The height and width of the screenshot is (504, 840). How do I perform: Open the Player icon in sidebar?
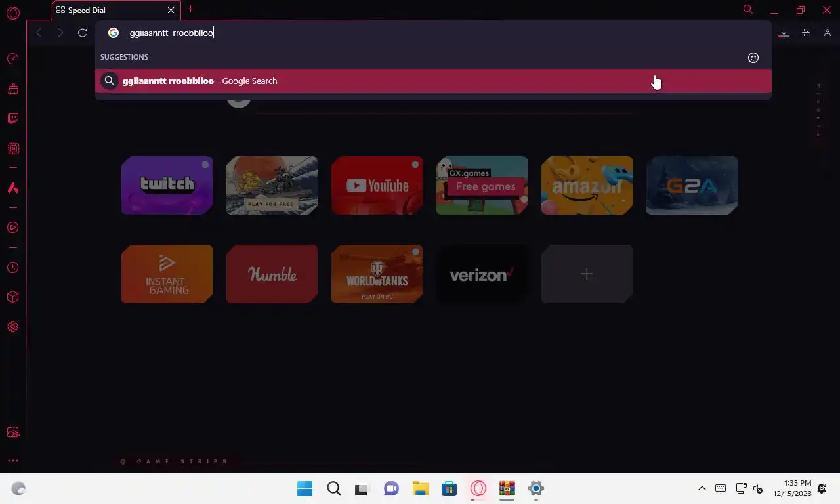click(13, 228)
